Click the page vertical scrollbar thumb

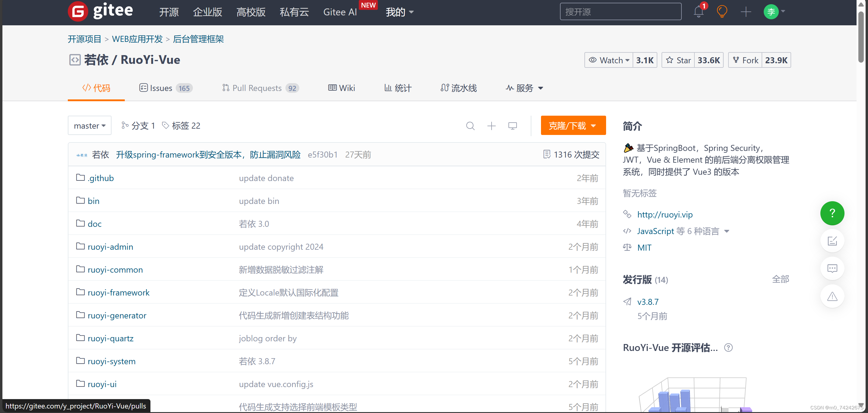click(x=860, y=37)
